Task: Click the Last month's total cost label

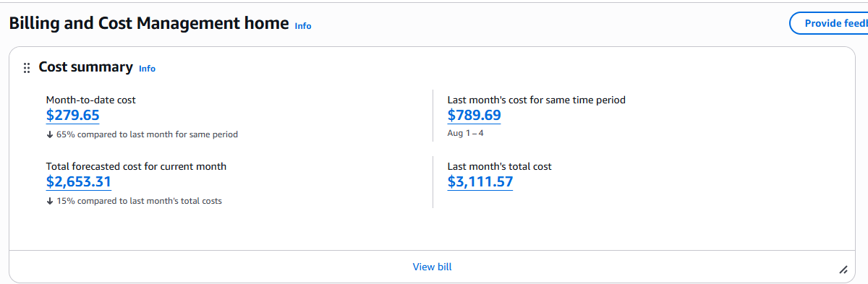Action: tap(500, 166)
